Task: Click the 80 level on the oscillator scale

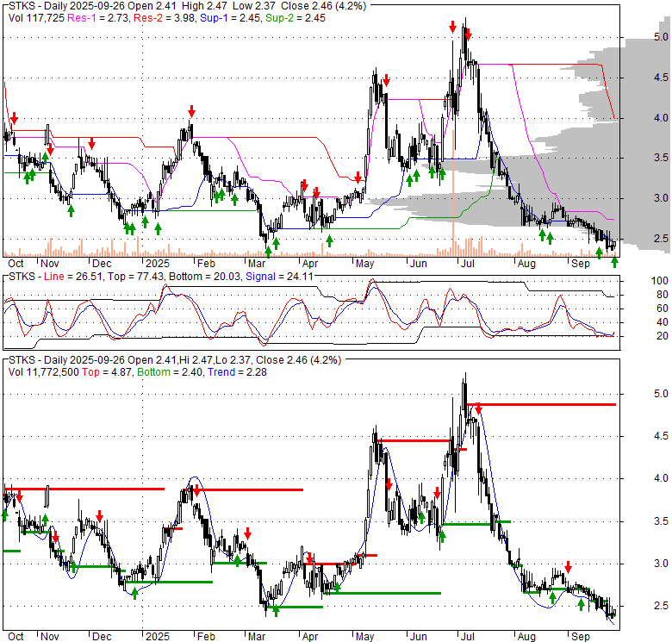Action: coord(663,295)
